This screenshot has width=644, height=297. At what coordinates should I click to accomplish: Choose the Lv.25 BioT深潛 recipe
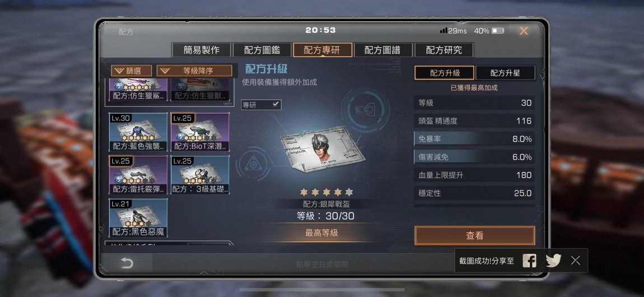(x=200, y=132)
